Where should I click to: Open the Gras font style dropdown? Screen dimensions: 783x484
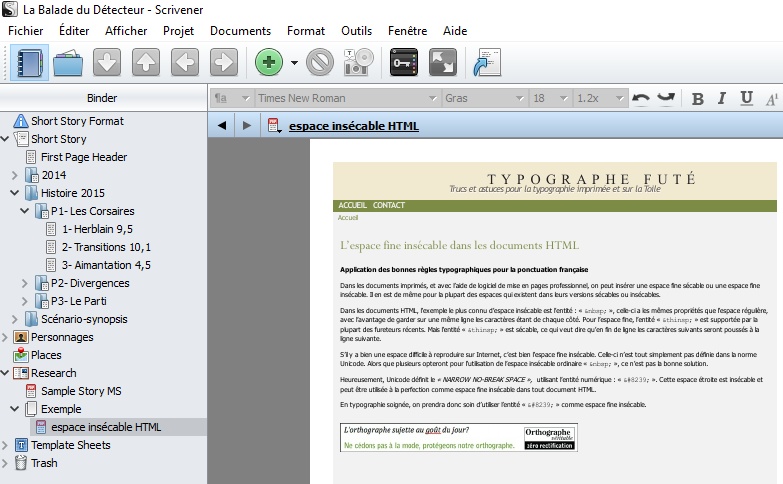coord(484,98)
